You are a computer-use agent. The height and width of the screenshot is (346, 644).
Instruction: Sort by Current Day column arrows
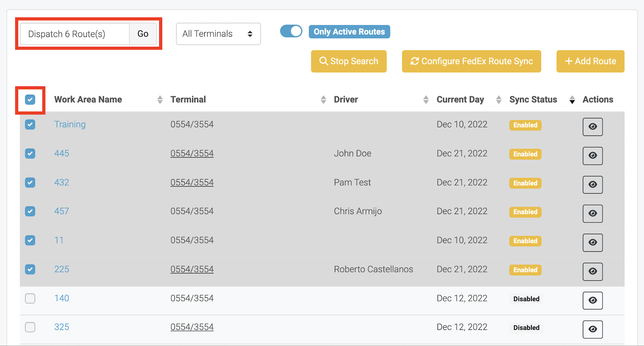[x=498, y=99]
